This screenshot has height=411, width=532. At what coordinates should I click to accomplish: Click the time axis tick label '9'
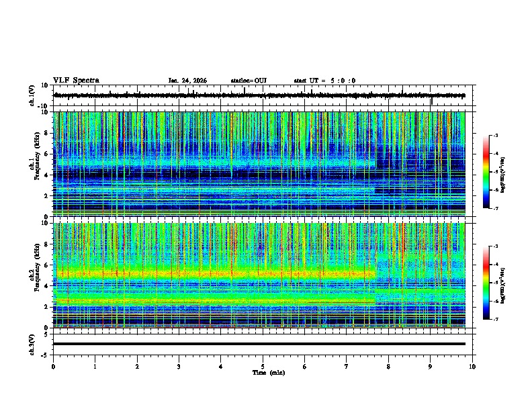(430, 367)
